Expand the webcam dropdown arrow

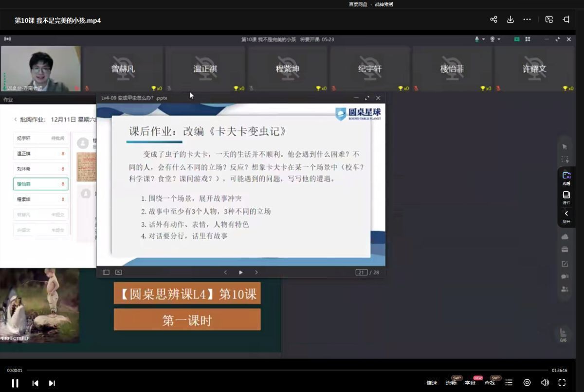pyautogui.click(x=499, y=39)
